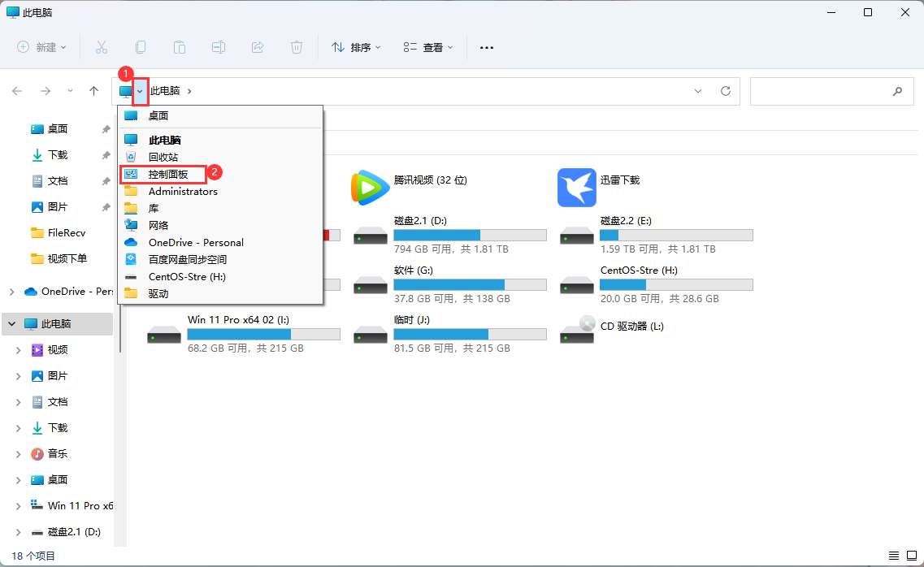Select Administrators in the dropdown list
This screenshot has width=924, height=567.
click(220, 192)
